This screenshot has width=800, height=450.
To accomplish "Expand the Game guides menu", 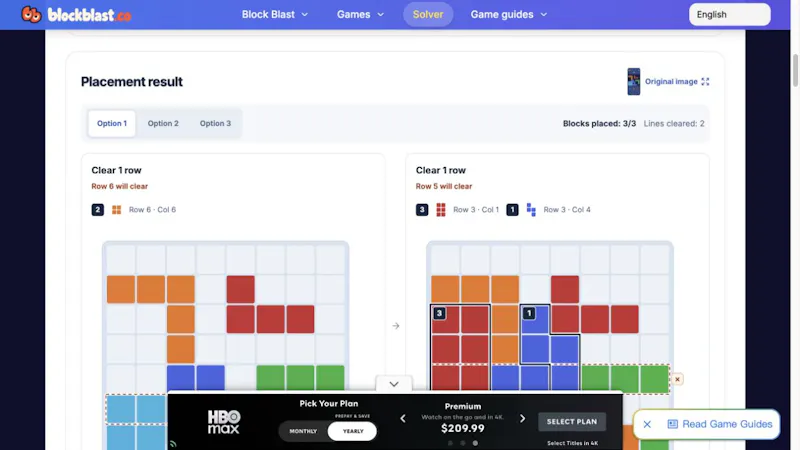I will coord(508,14).
